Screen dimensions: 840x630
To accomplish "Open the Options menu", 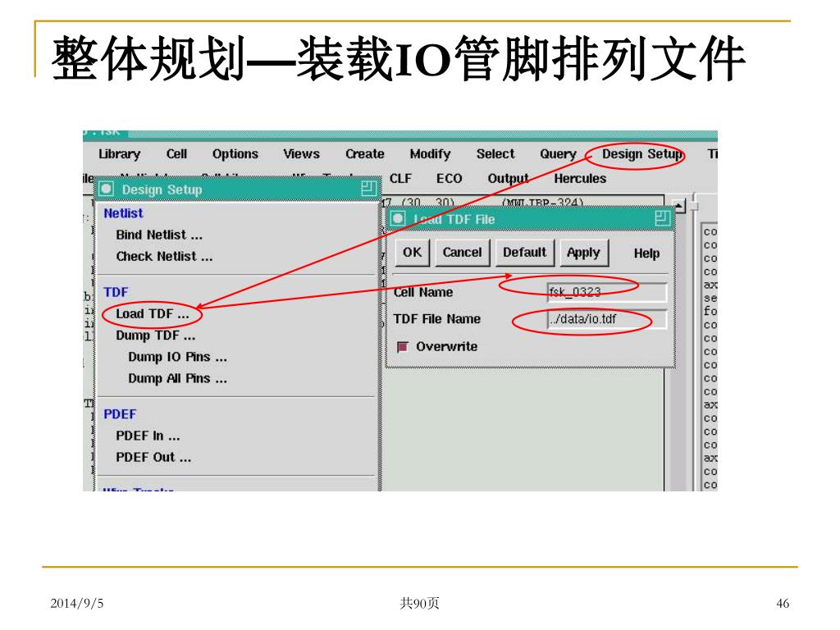I will tap(235, 154).
